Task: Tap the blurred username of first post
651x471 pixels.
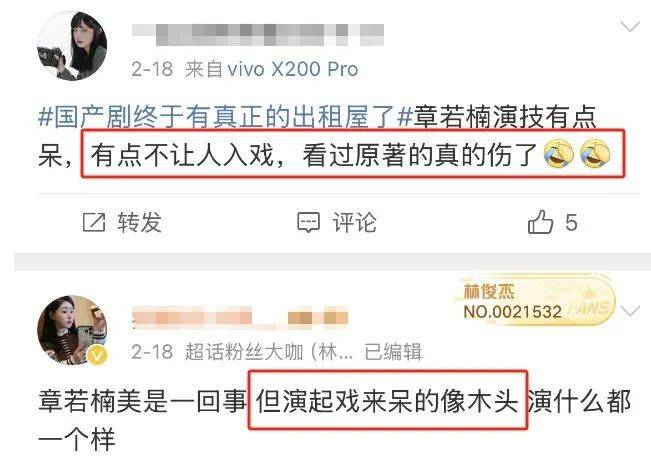Action: coord(257,35)
